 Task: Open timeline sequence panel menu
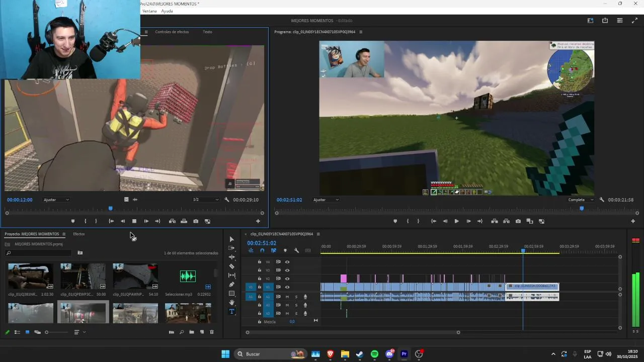tap(318, 234)
